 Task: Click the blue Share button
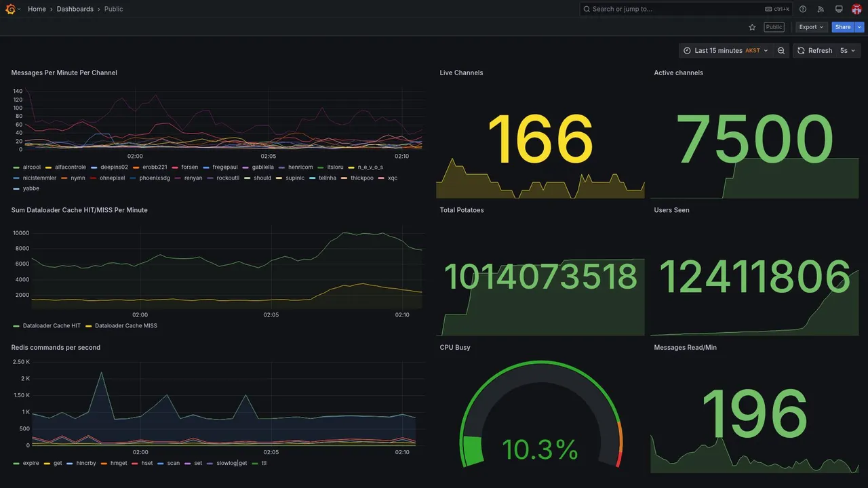pyautogui.click(x=843, y=27)
